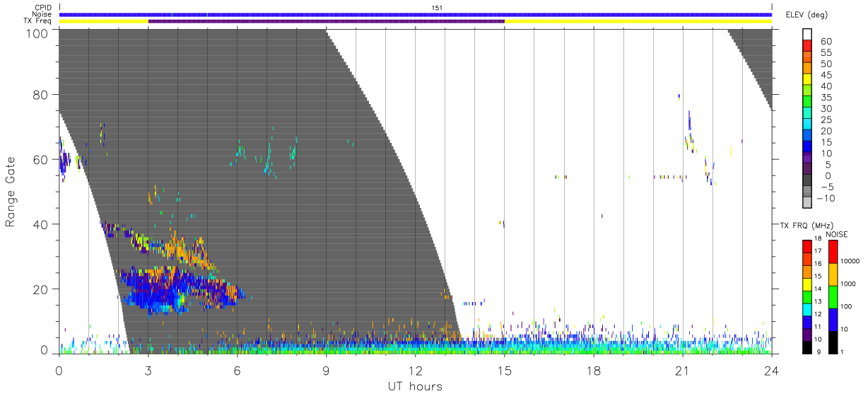Click the 60 tick label on Range Gate axis

point(41,159)
